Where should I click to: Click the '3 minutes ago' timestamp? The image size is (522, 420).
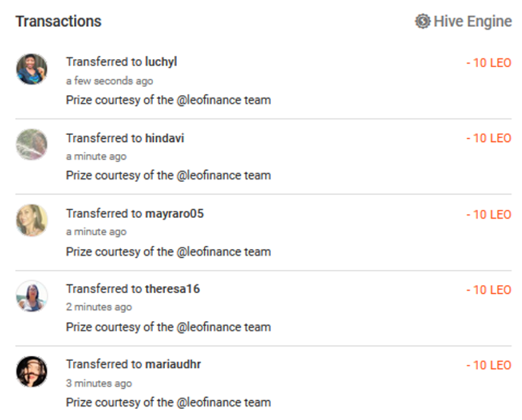tap(99, 383)
